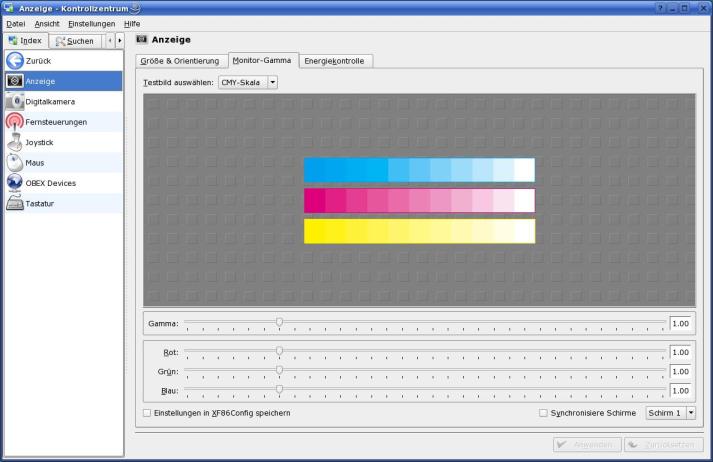Click the right arrow beside the Suchen tab
The width and height of the screenshot is (713, 462).
tap(120, 41)
